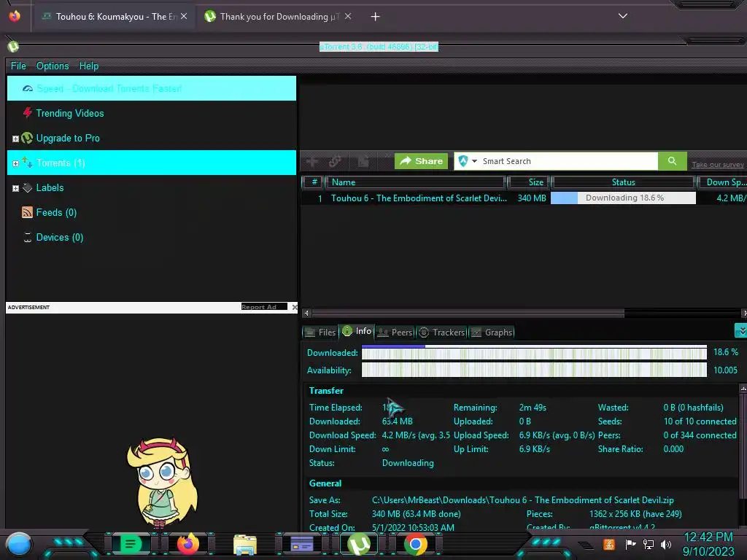747x560 pixels.
Task: Click the Share button
Action: 421,161
